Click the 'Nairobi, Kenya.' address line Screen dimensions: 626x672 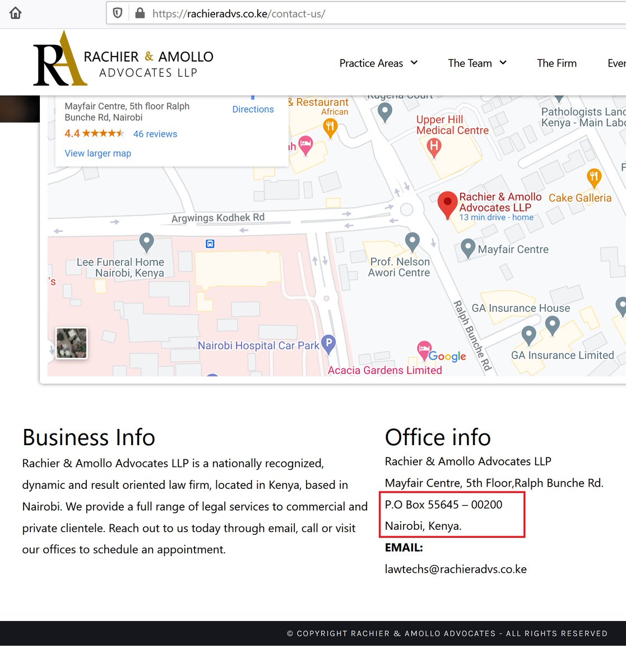coord(423,526)
